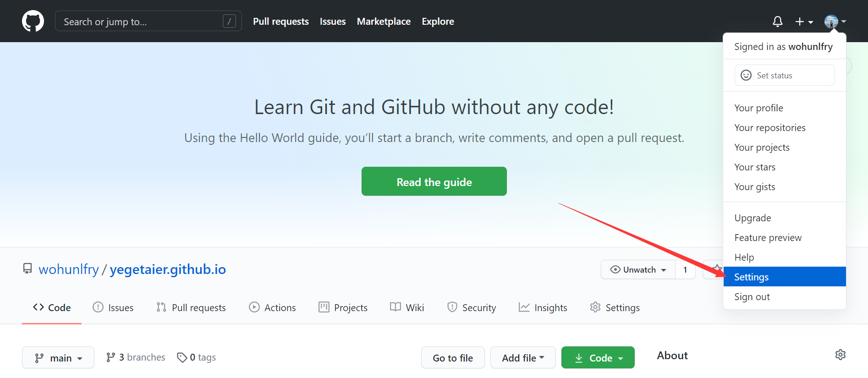This screenshot has width=868, height=378.
Task: Switch to the Actions tab
Action: pyautogui.click(x=272, y=308)
